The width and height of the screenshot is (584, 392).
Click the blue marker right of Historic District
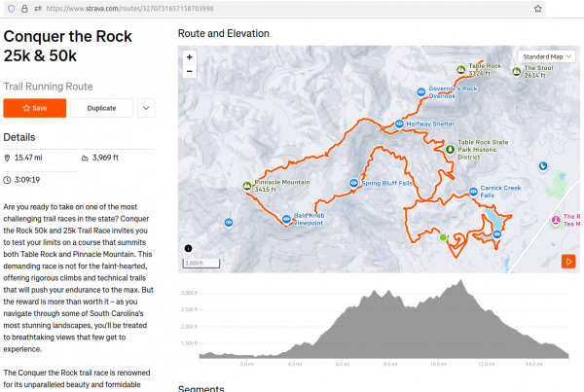point(543,165)
